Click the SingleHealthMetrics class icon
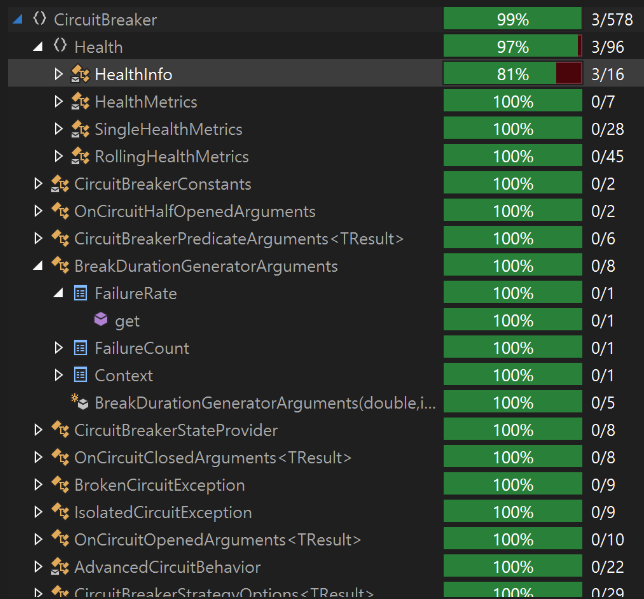The width and height of the screenshot is (644, 599). 80,129
